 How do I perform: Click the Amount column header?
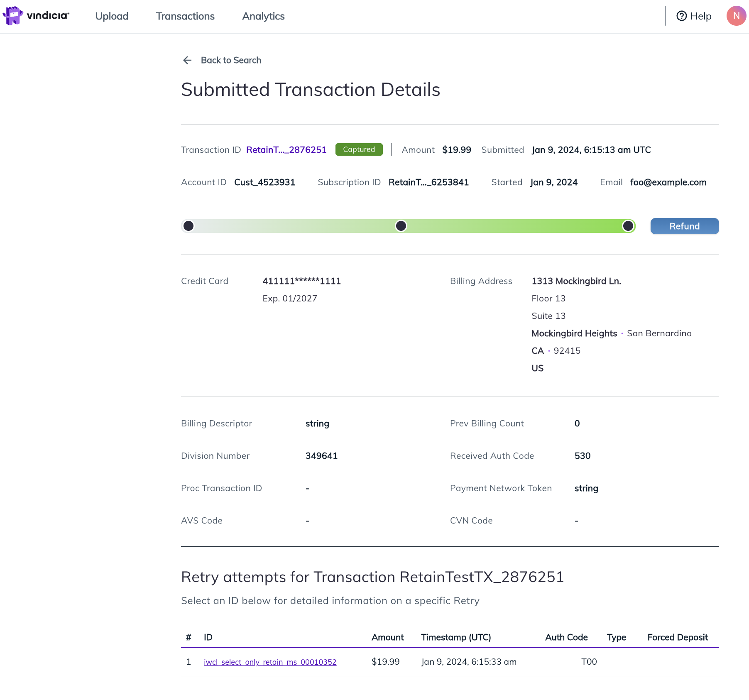387,637
